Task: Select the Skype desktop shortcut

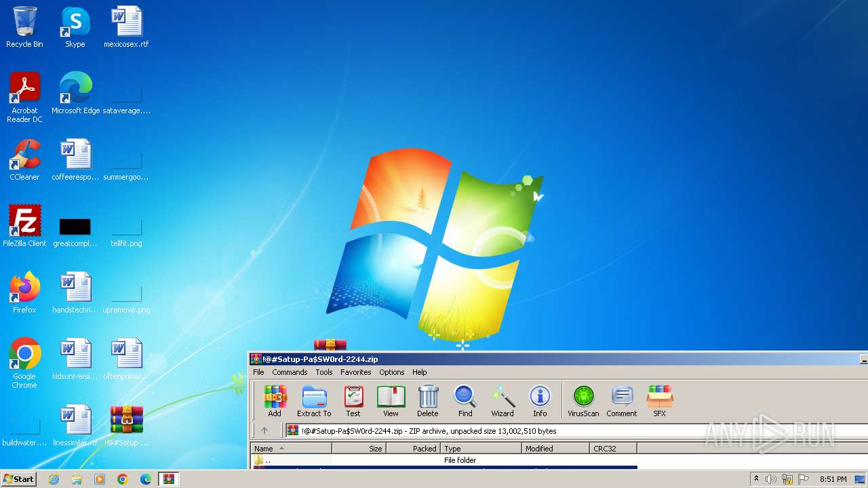Action: coord(75,27)
